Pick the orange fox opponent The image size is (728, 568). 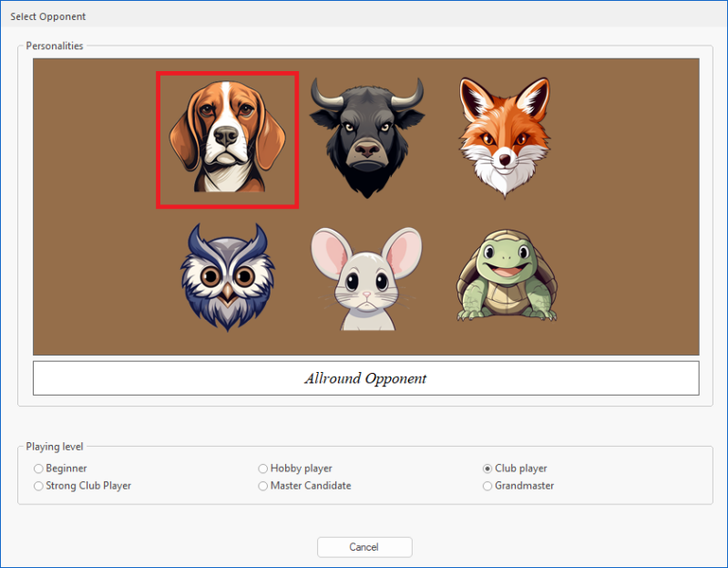coord(505,137)
